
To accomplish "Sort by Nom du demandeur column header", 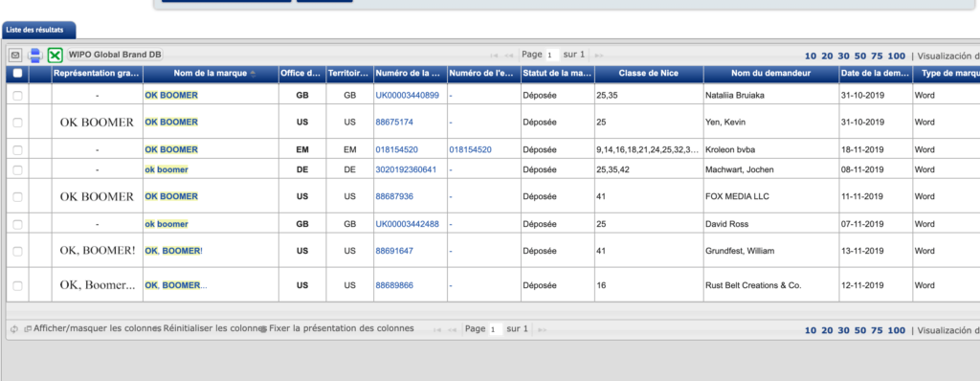I will 770,73.
